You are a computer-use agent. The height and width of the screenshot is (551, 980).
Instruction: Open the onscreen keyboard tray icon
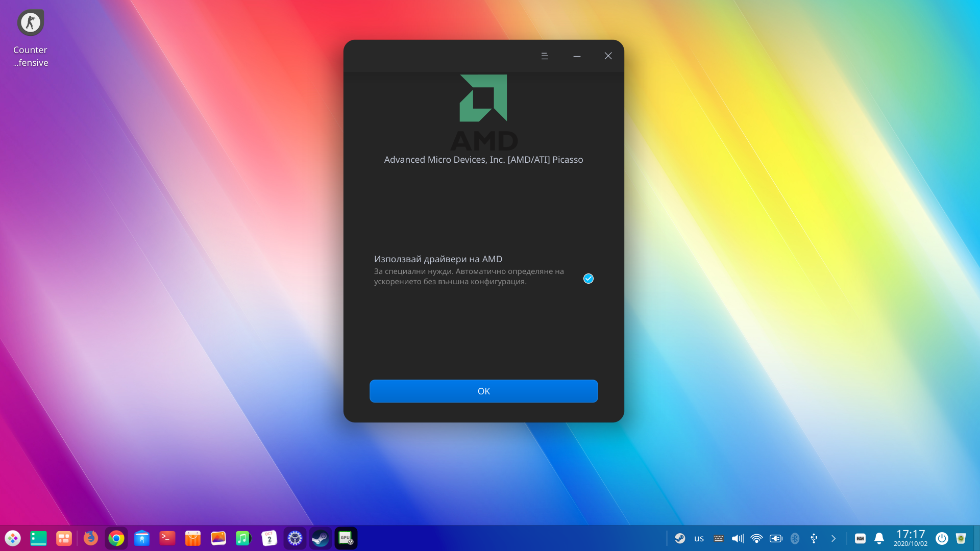pos(860,538)
